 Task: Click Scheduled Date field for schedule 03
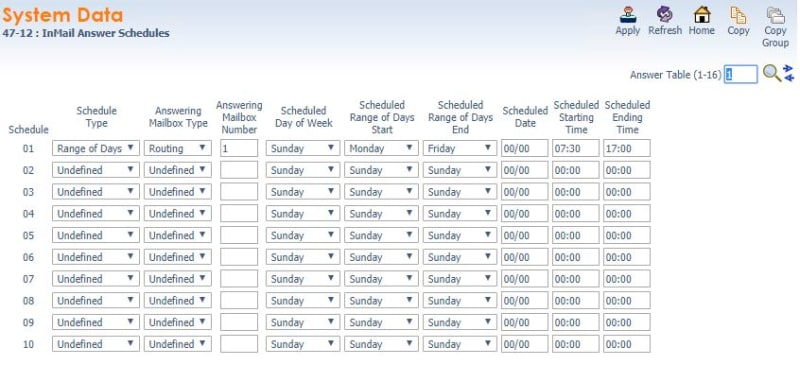(524, 192)
